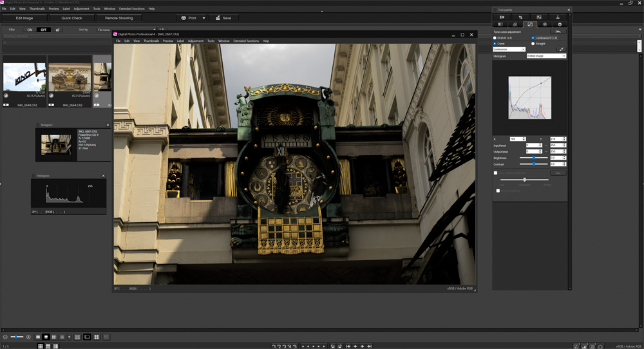
Task: Pick the eyedropper tool in tone curve panel
Action: pyautogui.click(x=561, y=50)
